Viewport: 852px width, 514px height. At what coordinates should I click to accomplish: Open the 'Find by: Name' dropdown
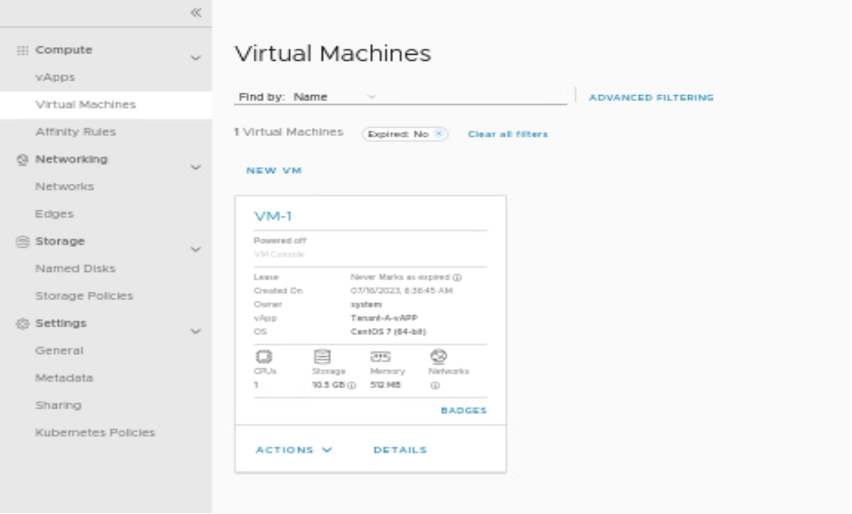click(x=371, y=97)
